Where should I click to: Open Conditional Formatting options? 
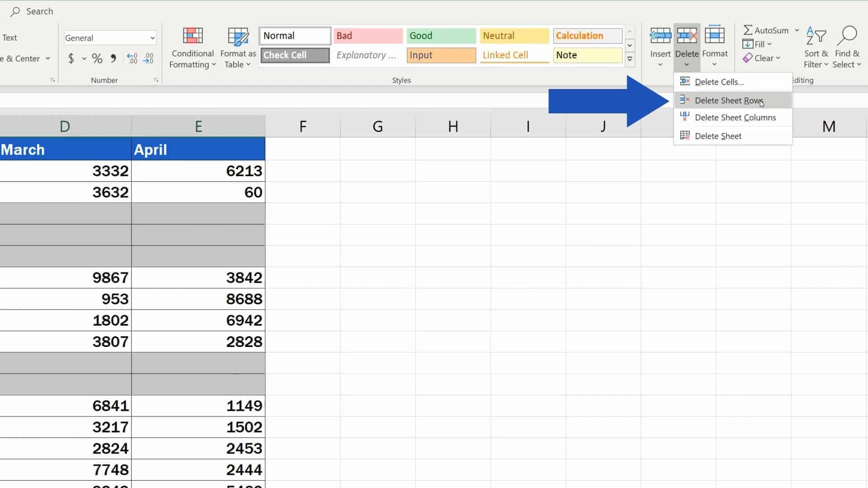(193, 47)
